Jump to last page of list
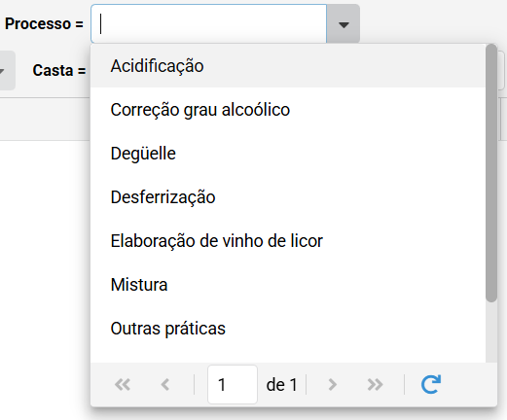 click(x=375, y=385)
